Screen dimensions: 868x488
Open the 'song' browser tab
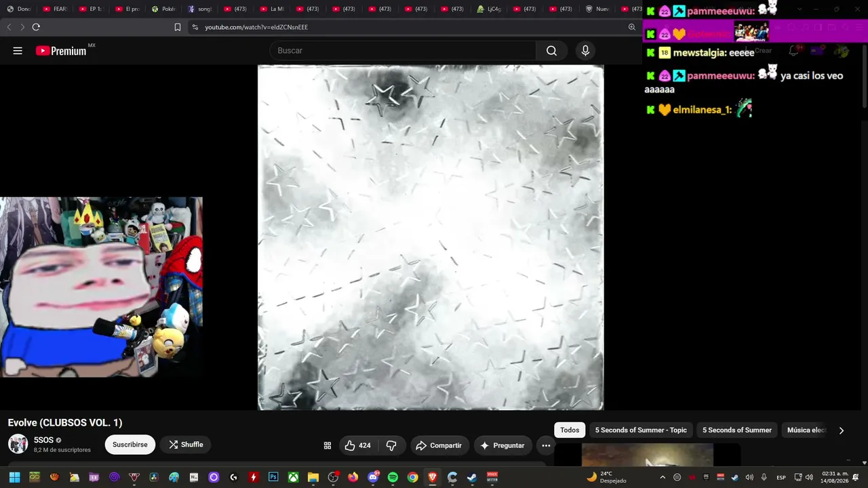199,9
